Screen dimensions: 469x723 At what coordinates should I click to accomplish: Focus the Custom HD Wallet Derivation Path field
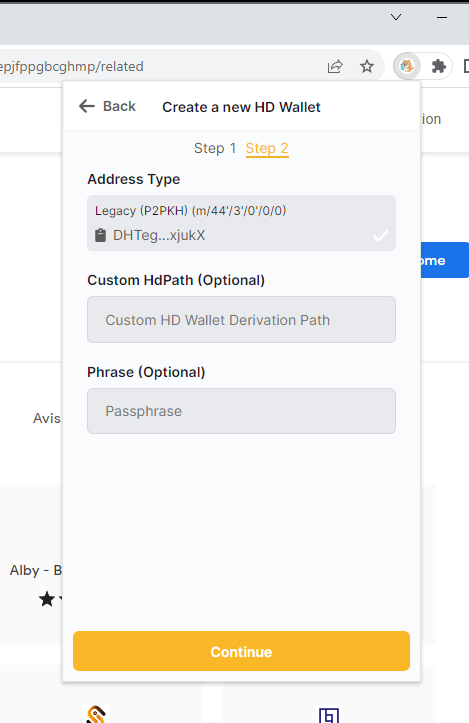(x=241, y=320)
